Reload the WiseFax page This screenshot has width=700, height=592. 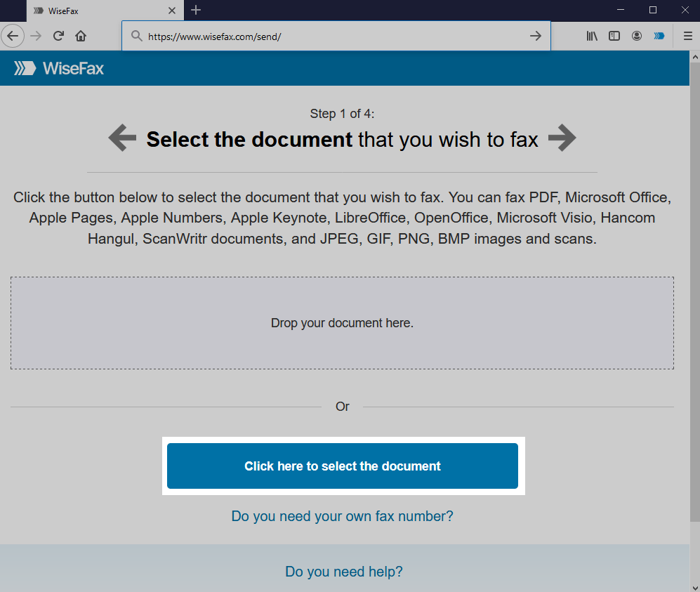coord(58,36)
